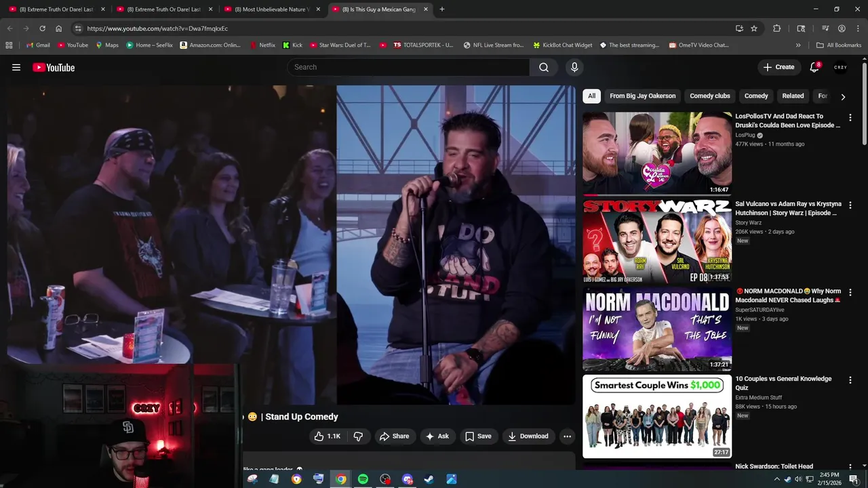Run search with the magnifier button
Image resolution: width=868 pixels, height=488 pixels.
tap(544, 67)
